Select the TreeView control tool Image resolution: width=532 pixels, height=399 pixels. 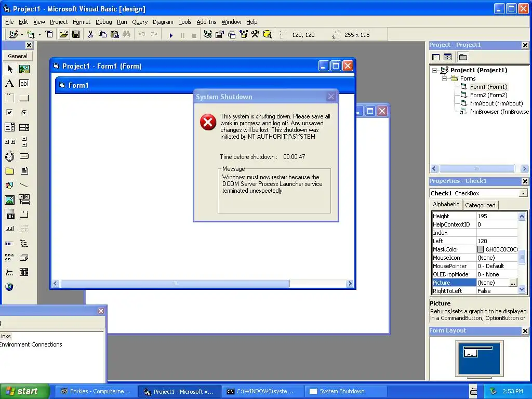[24, 243]
